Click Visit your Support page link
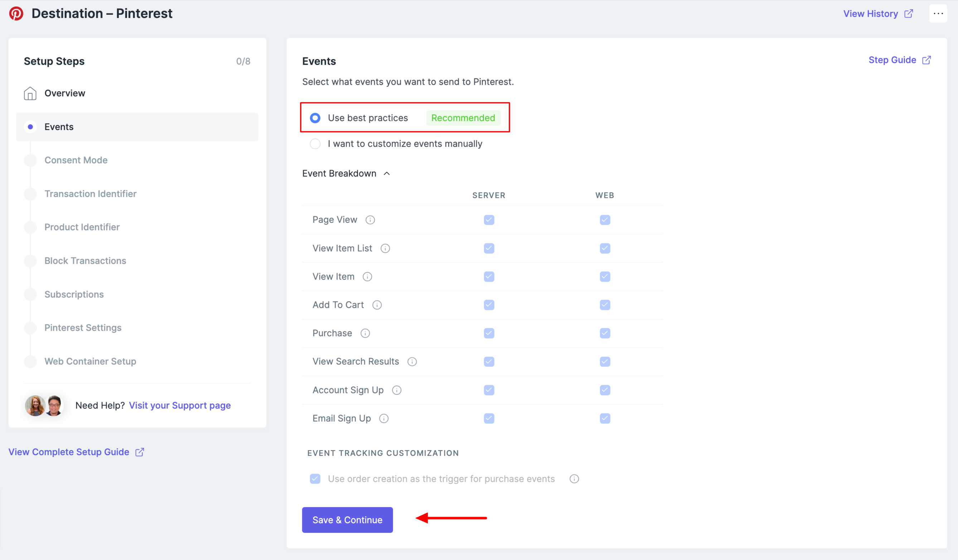The width and height of the screenshot is (958, 560). coord(179,405)
